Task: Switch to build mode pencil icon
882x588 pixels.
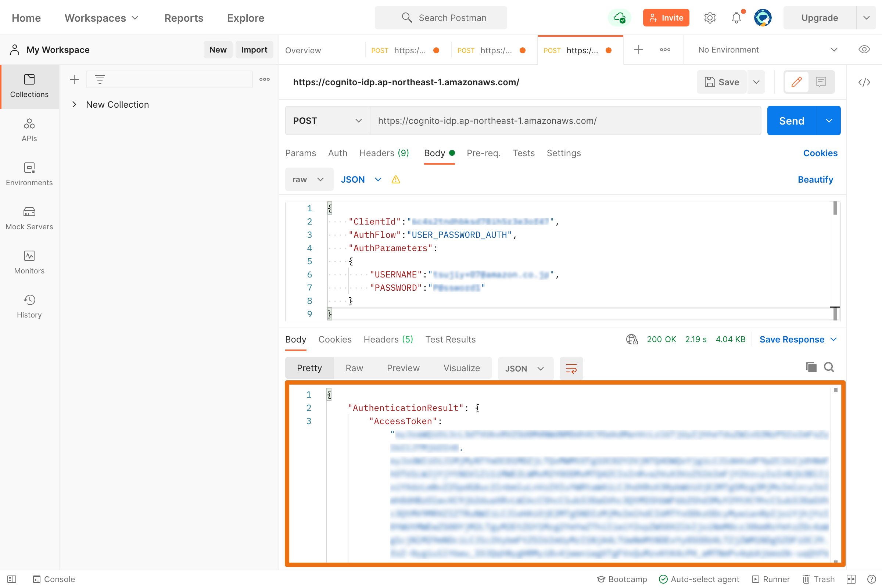Action: point(796,82)
